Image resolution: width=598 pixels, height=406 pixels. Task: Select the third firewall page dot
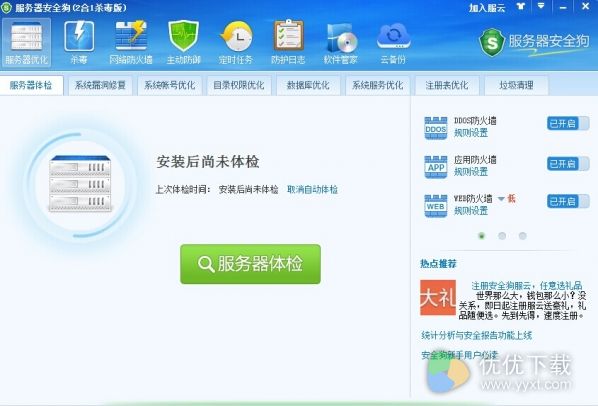522,236
